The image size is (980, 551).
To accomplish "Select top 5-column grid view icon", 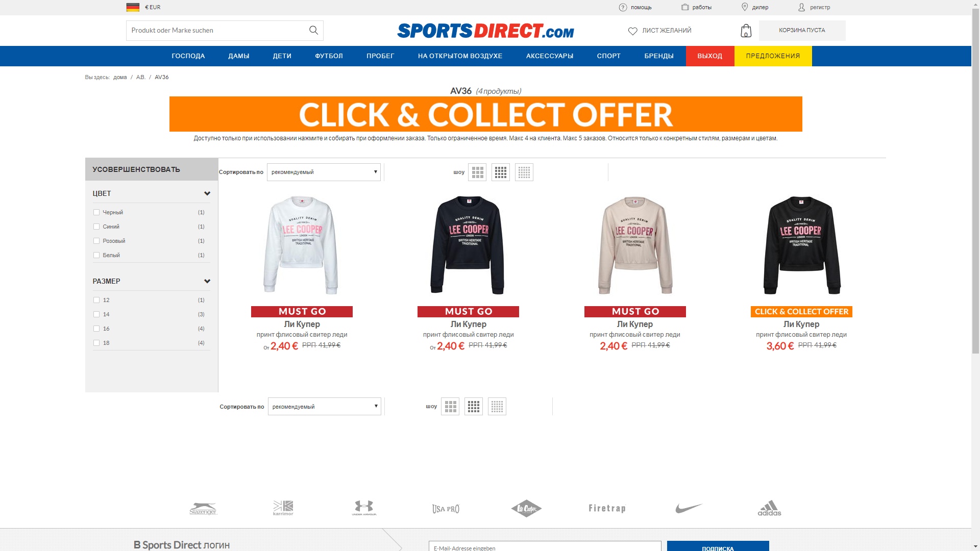I will 524,172.
